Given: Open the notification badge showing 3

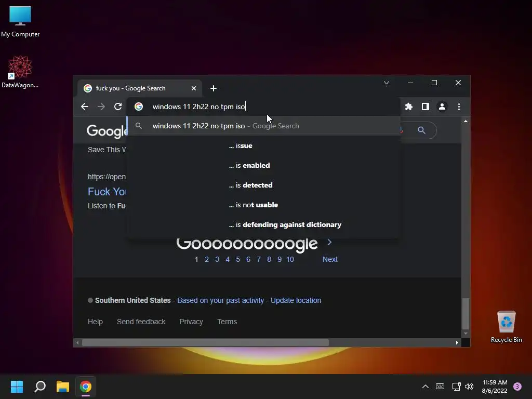Looking at the screenshot, I should [517, 387].
